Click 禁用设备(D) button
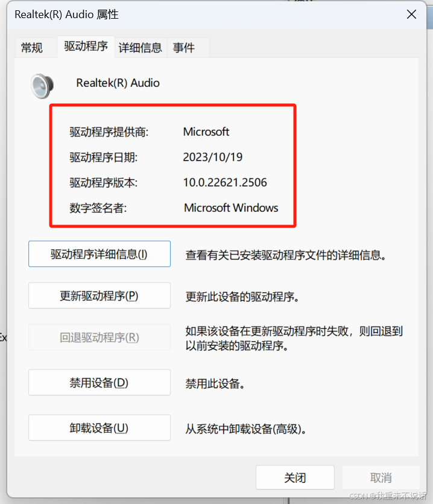The width and height of the screenshot is (433, 504). click(100, 383)
